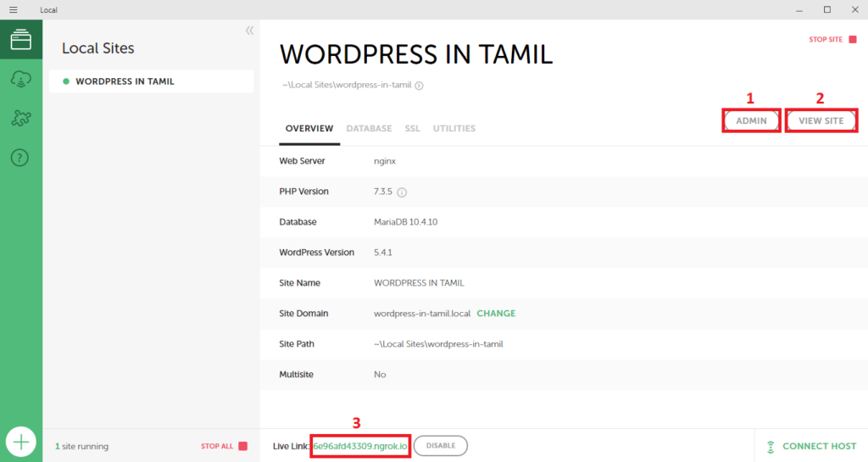Select the Local Sites sidebar icon
868x462 pixels.
(x=21, y=40)
